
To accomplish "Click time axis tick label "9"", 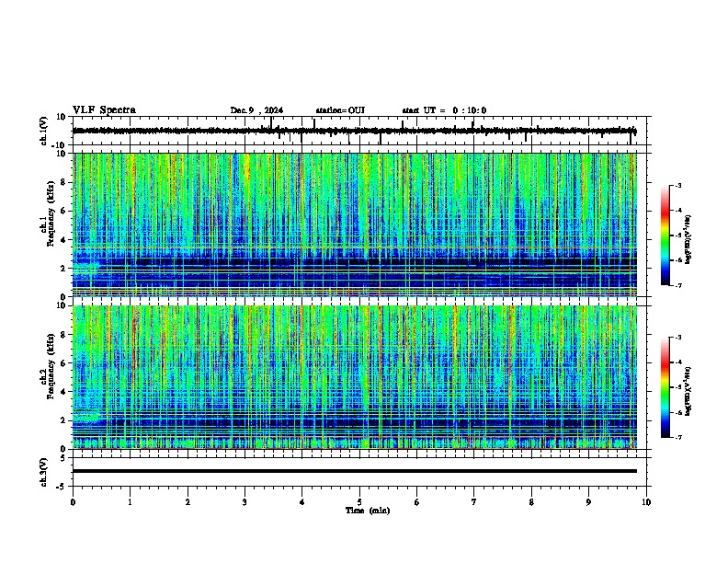I will click(x=588, y=502).
